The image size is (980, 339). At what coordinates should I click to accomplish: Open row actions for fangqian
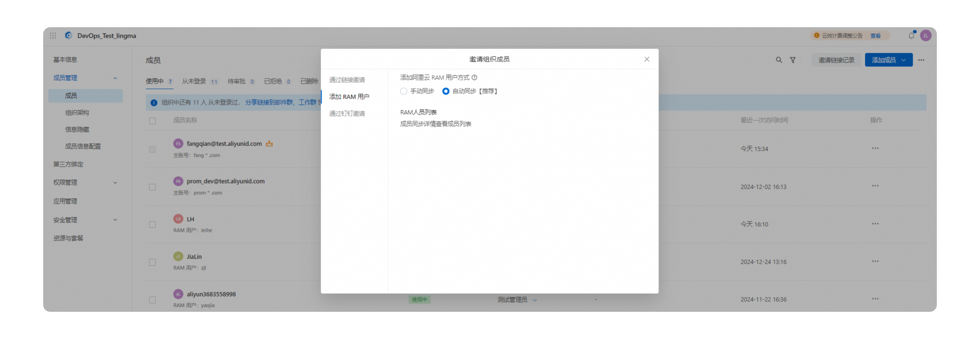pos(875,148)
